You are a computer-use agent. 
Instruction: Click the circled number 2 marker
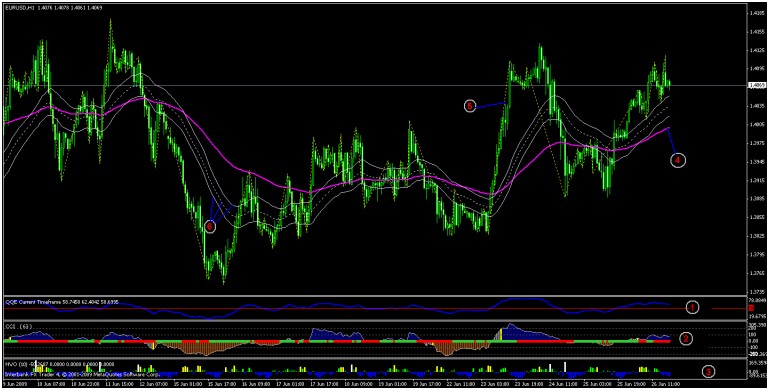click(686, 338)
